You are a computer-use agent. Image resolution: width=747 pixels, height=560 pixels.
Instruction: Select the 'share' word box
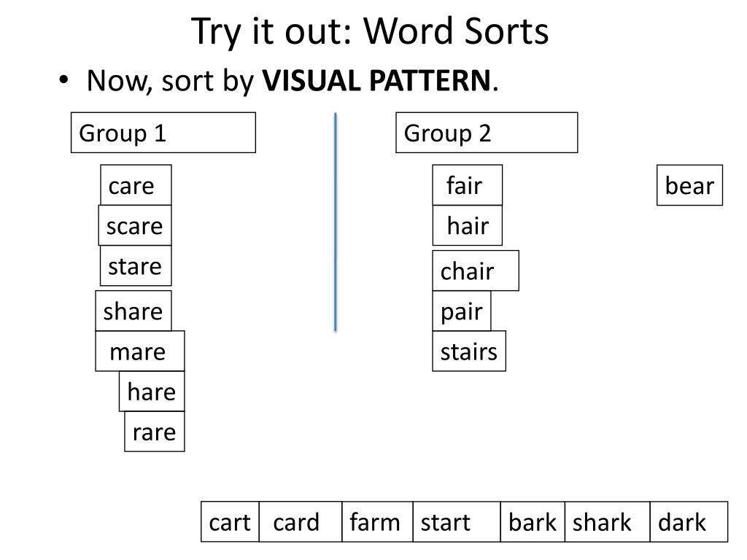133,311
